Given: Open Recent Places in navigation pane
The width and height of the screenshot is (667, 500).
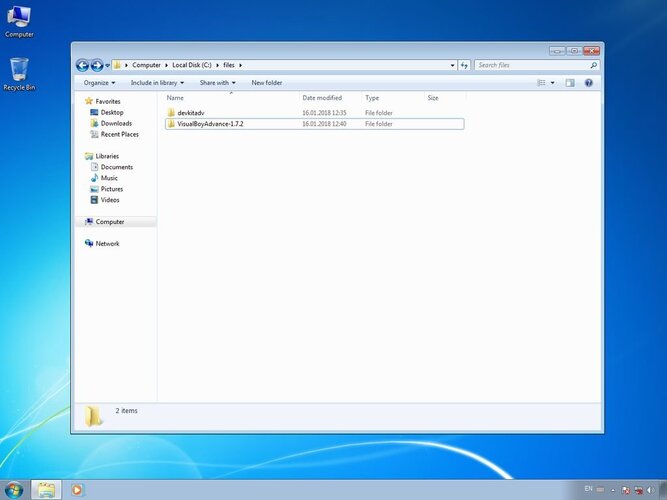Looking at the screenshot, I should 120,134.
